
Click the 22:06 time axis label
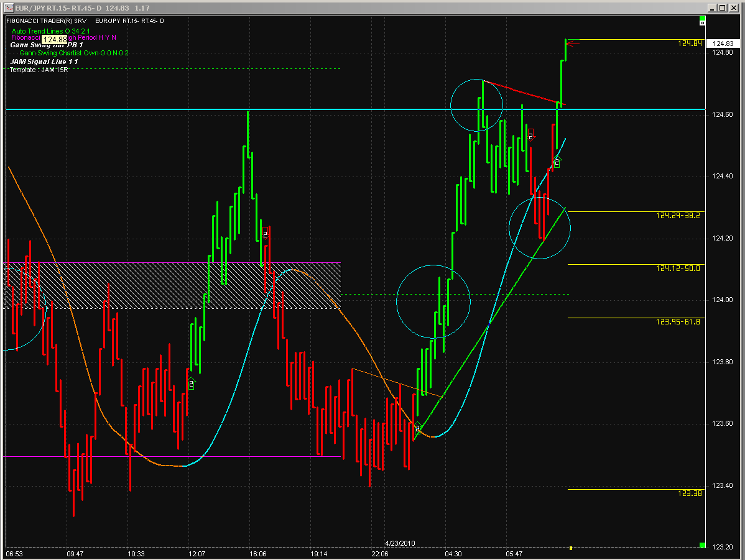379,554
